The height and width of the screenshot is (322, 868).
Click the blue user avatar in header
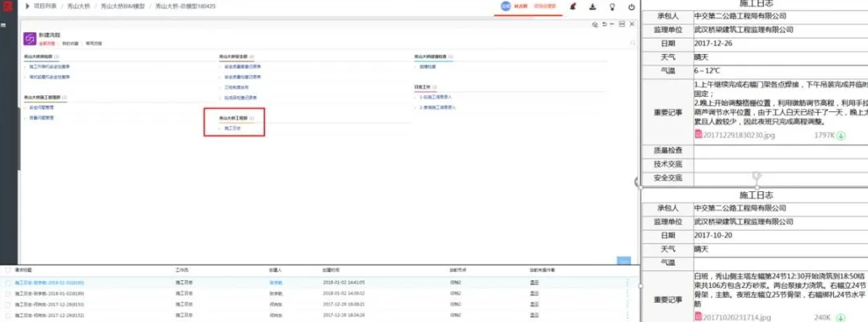click(505, 6)
